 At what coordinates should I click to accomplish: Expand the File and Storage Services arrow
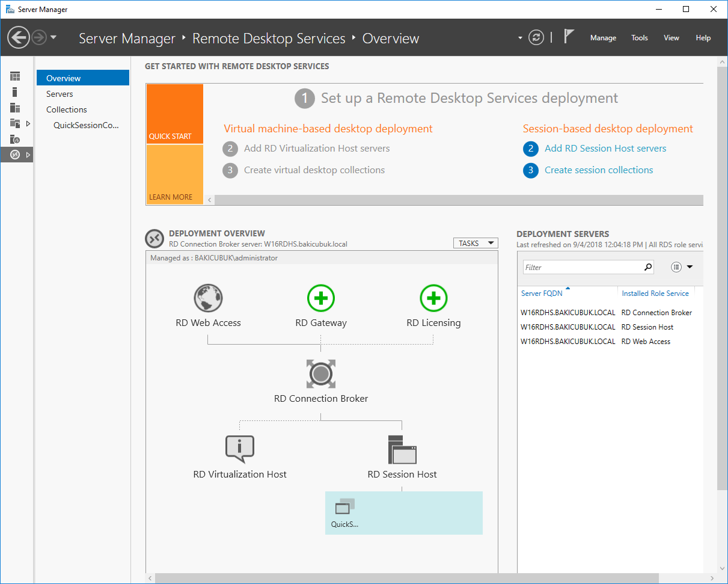pos(28,123)
